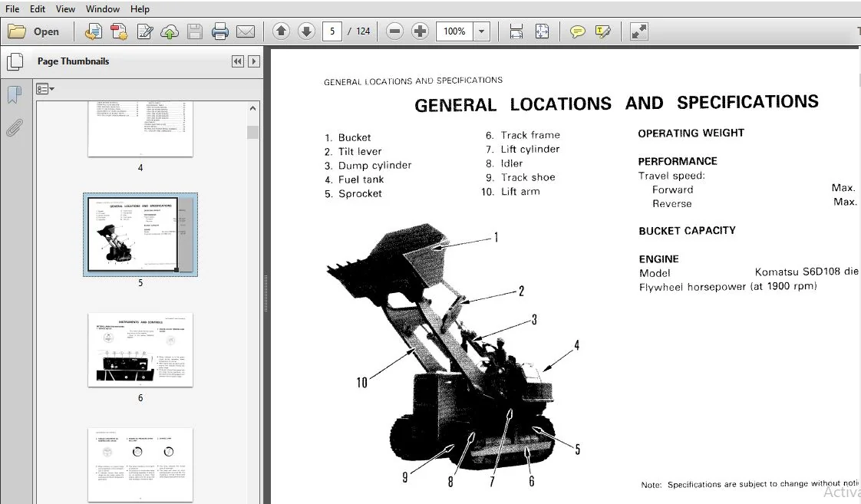Click the 100% zoom level field

coord(454,31)
